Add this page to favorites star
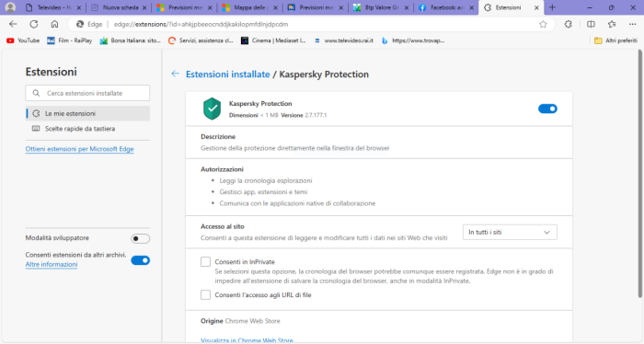 point(543,24)
